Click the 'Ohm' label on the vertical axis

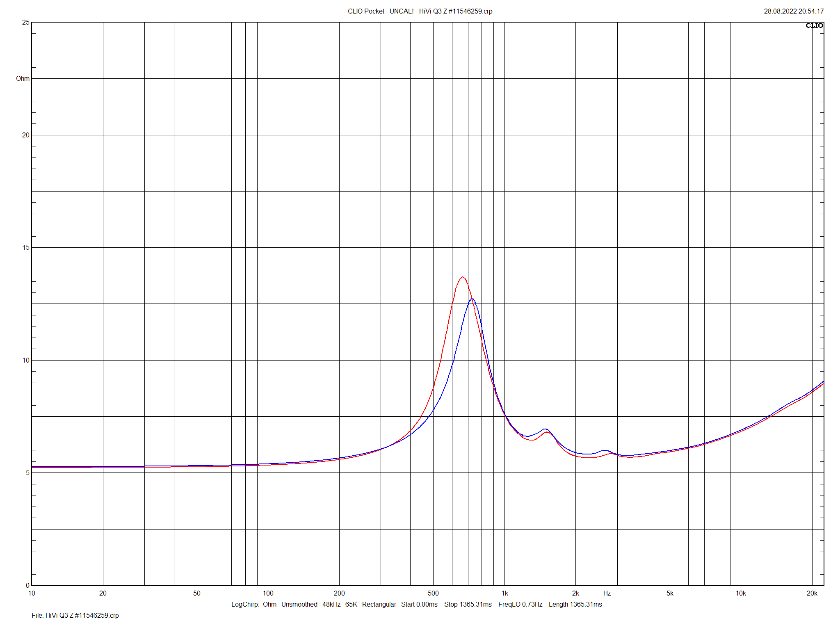(23, 78)
